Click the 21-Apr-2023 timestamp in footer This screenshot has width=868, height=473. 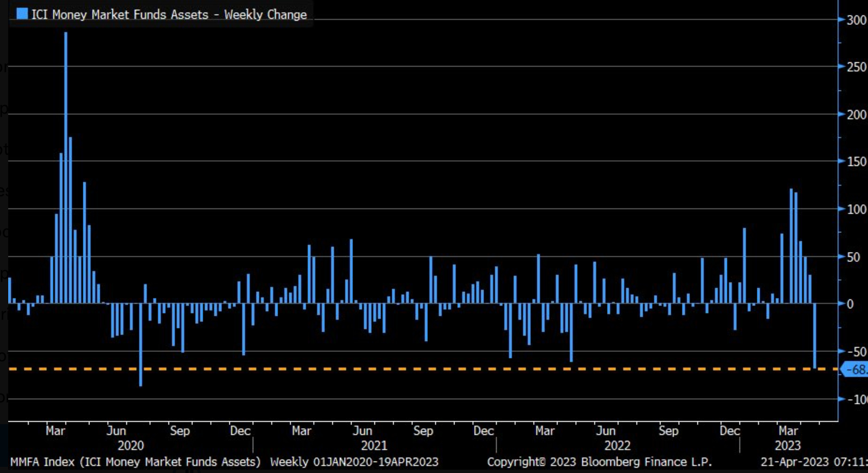click(x=814, y=462)
